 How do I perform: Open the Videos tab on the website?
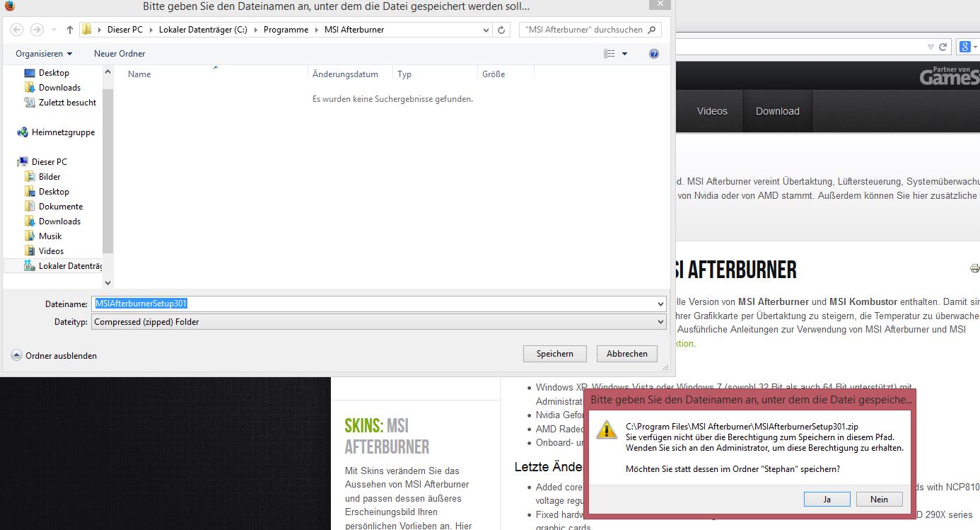pyautogui.click(x=712, y=111)
